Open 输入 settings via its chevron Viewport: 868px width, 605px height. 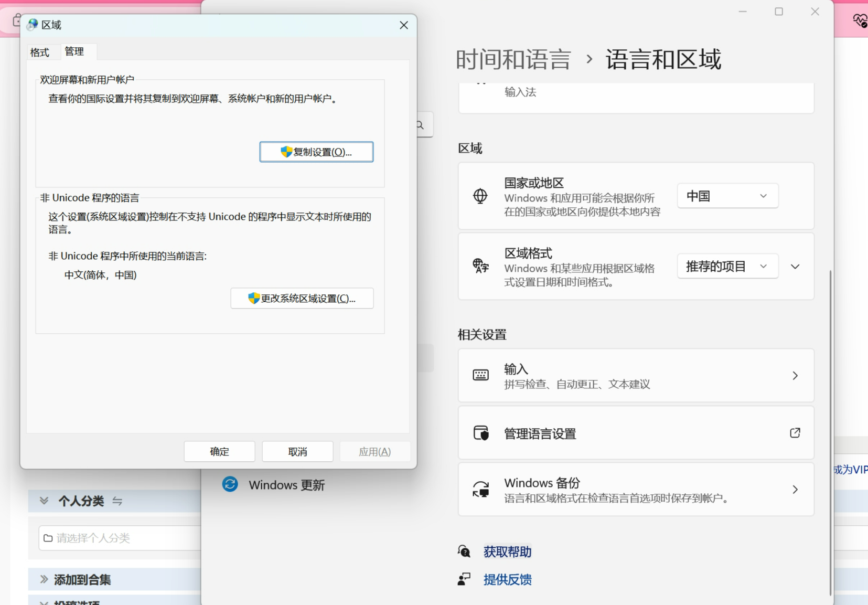(795, 376)
